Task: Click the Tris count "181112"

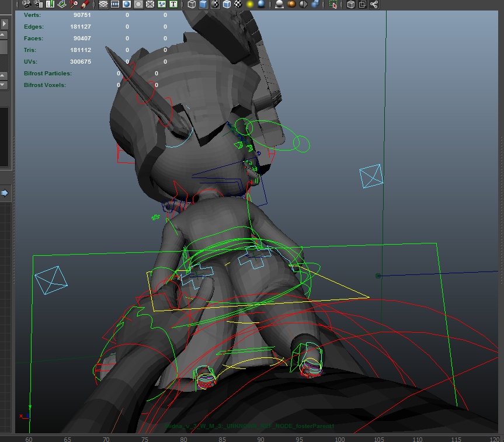Action: pos(81,50)
